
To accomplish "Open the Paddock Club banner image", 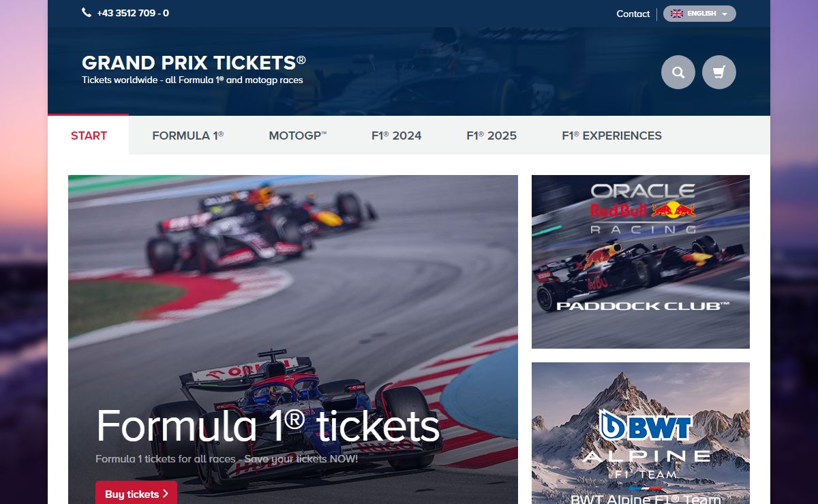I will tap(641, 262).
